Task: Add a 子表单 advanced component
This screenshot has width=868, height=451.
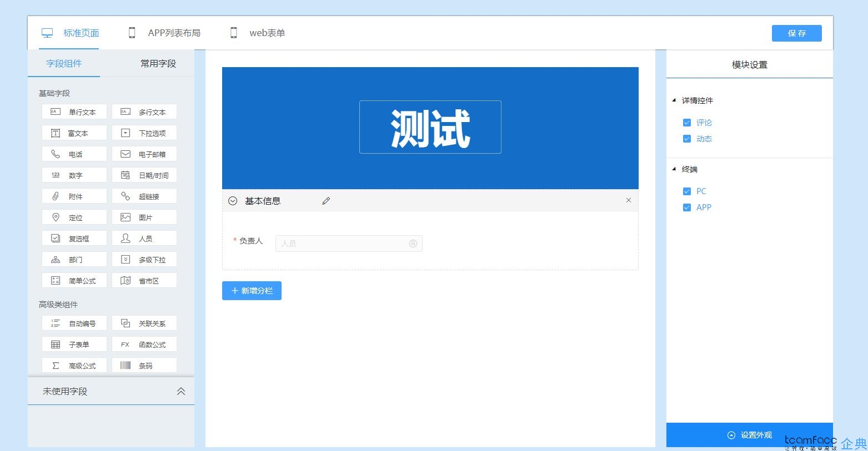Action: pyautogui.click(x=74, y=344)
